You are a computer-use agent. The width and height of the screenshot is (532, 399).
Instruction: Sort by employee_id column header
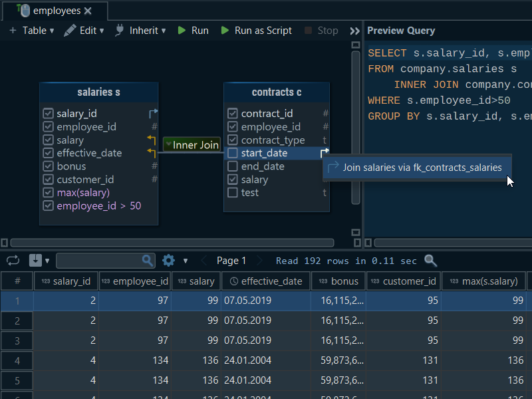[x=135, y=281]
